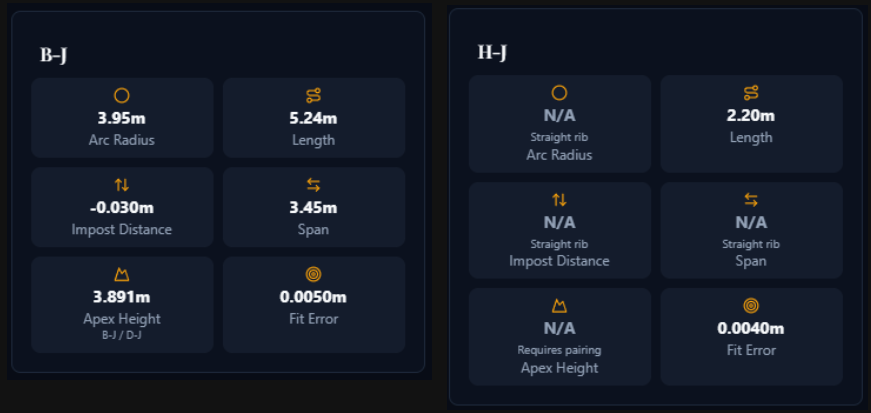The width and height of the screenshot is (871, 413).
Task: Click the -0.030m Impost Distance value
Action: click(x=122, y=208)
